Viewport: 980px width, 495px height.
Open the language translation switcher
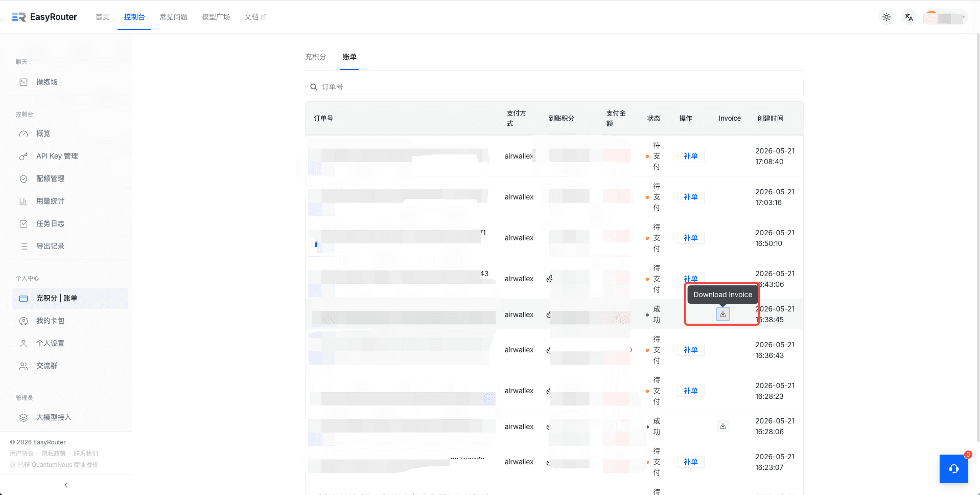pos(909,17)
